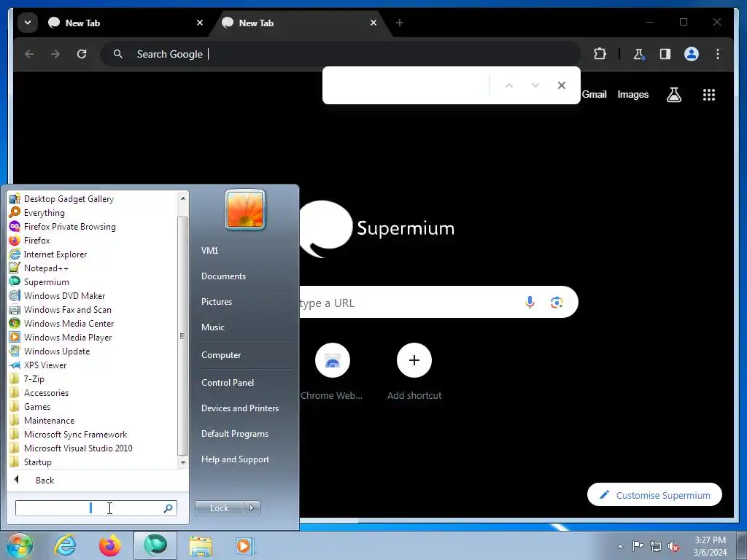Go to previous find result arrow

[508, 85]
